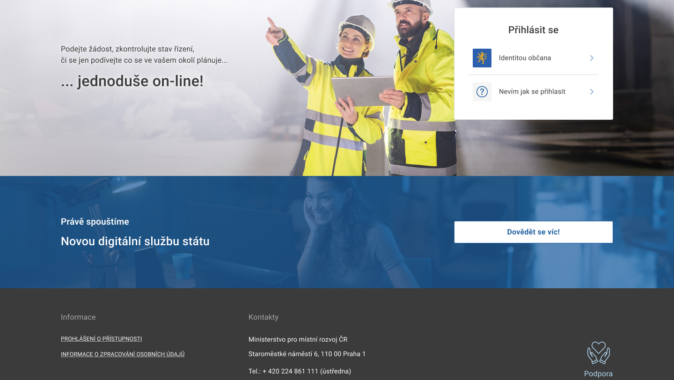Open Prohlášení o přístupnosti link
This screenshot has width=674, height=380.
101,339
